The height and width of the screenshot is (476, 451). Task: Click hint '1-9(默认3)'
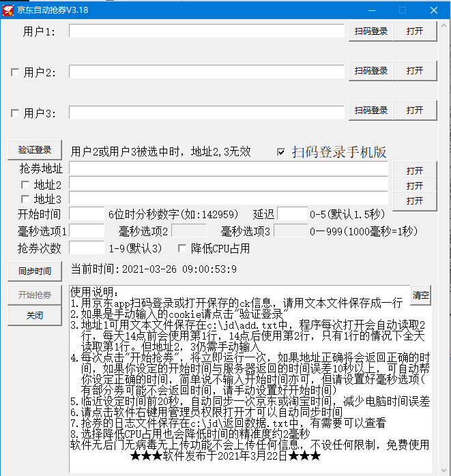pyautogui.click(x=136, y=249)
